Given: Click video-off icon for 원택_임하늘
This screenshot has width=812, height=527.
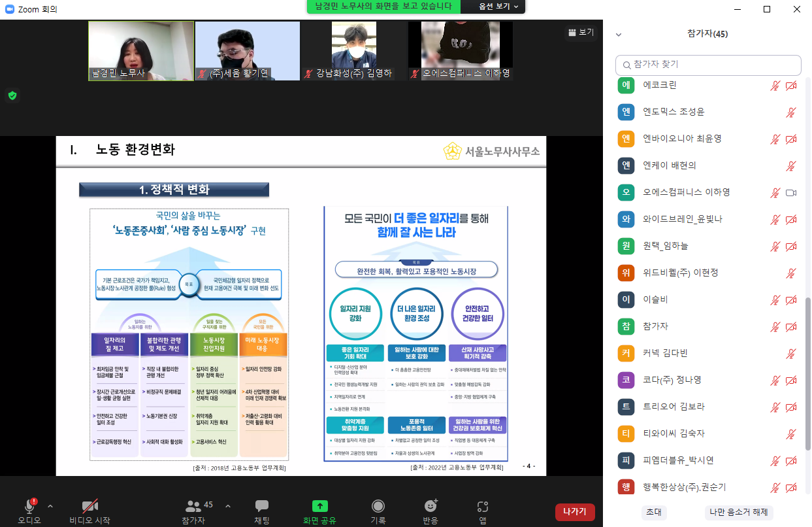Looking at the screenshot, I should [x=791, y=246].
